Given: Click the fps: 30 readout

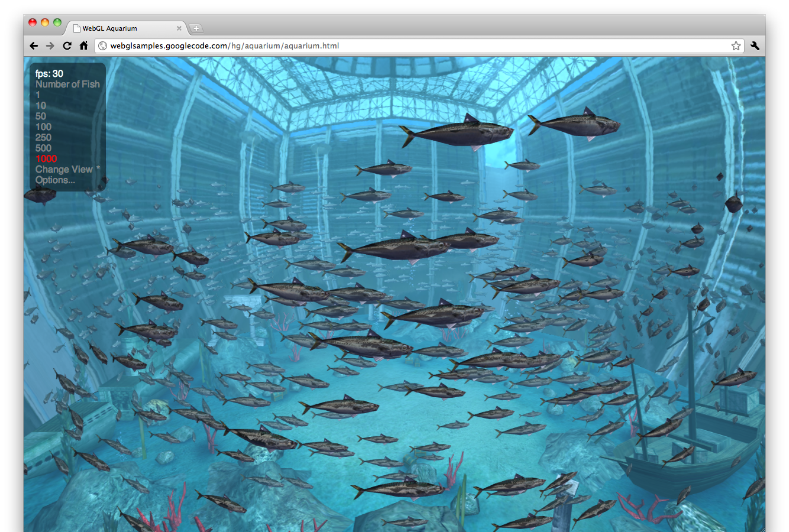Looking at the screenshot, I should coord(49,73).
